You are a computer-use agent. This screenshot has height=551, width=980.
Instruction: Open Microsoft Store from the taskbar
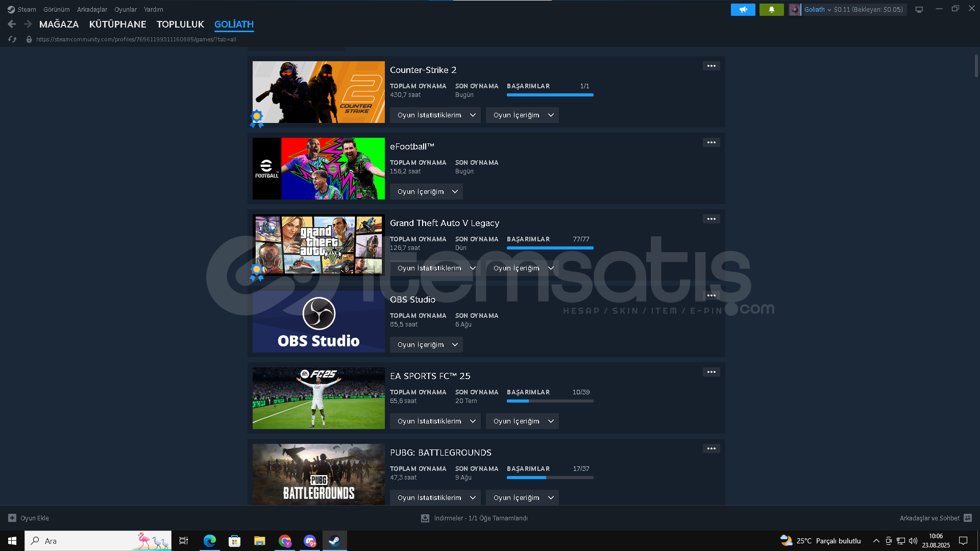(234, 541)
